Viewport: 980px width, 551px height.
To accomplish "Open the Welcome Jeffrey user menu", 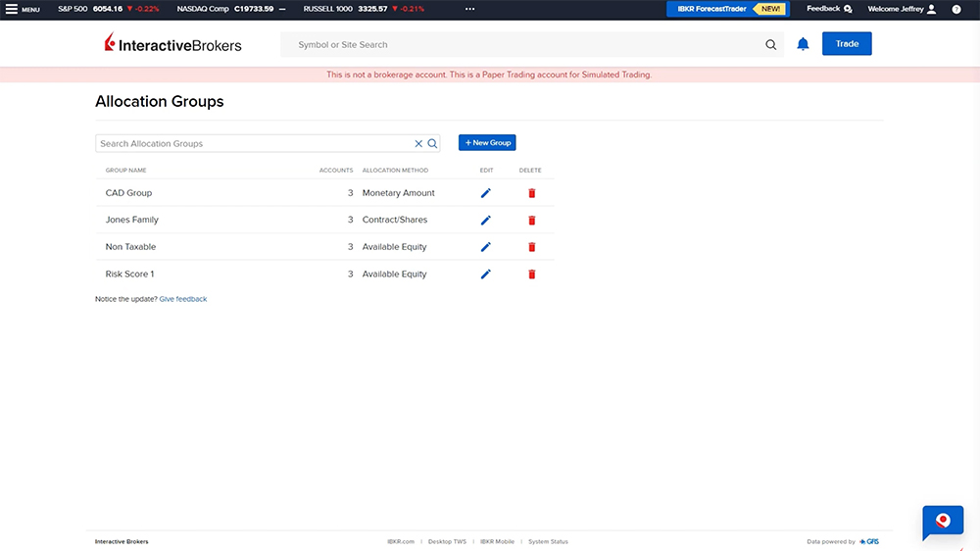I will coord(902,9).
